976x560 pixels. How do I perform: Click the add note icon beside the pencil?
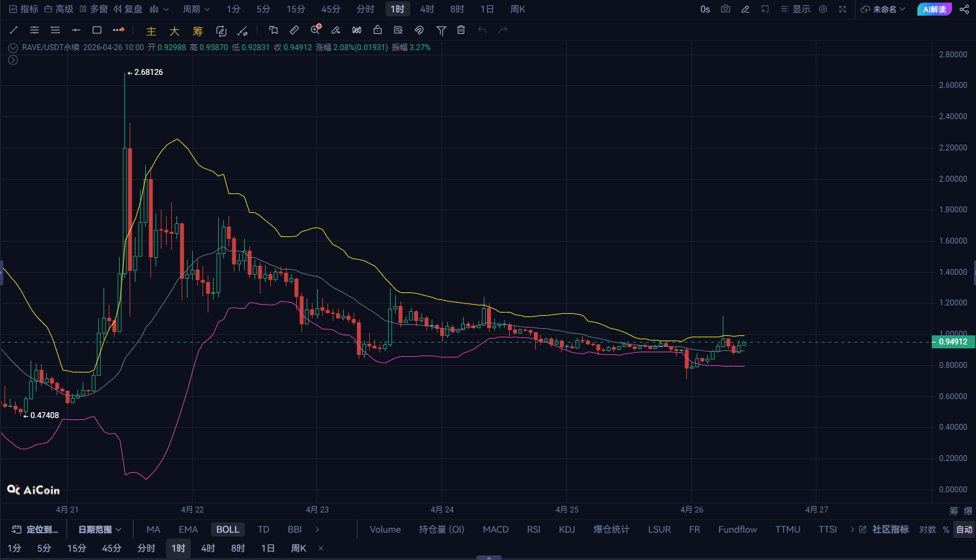(x=765, y=9)
